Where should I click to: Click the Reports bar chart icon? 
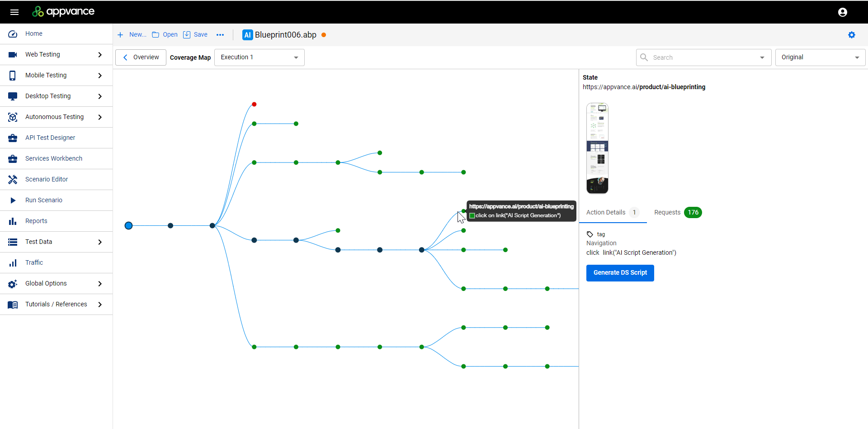(13, 221)
